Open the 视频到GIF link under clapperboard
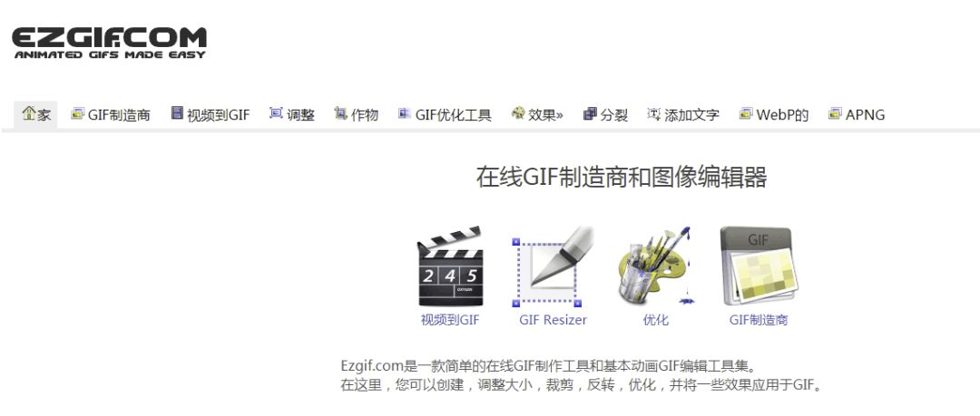This screenshot has width=980, height=416. pyautogui.click(x=450, y=320)
